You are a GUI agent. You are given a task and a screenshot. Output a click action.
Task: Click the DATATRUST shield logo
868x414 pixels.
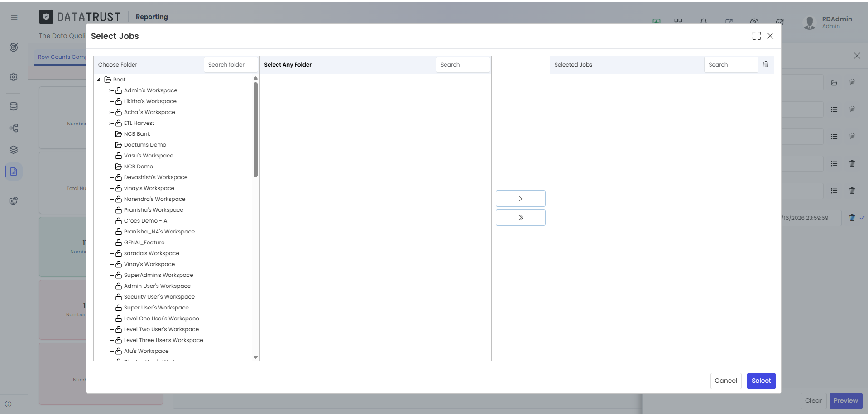46,17
